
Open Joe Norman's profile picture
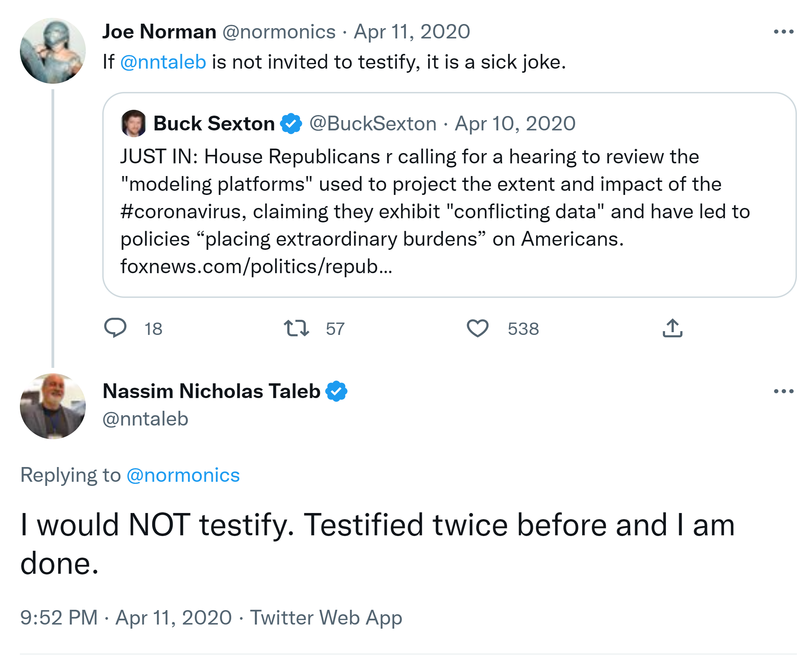53,51
